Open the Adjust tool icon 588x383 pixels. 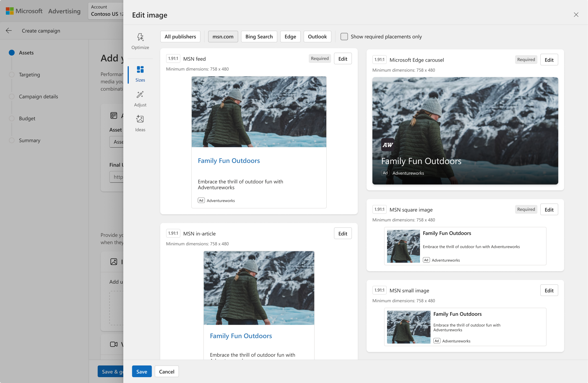[140, 95]
